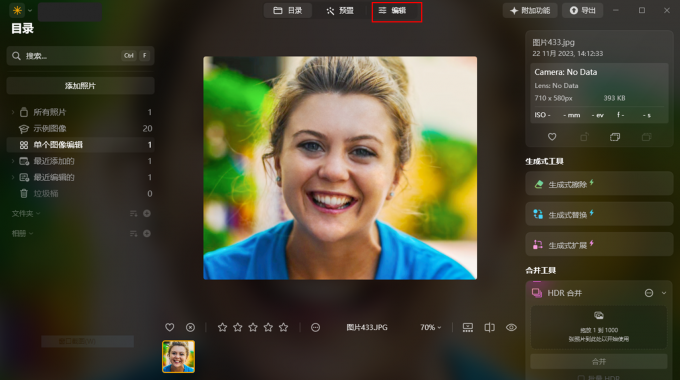Open the more options circle beside stars
This screenshot has height=380, width=680.
tap(315, 327)
